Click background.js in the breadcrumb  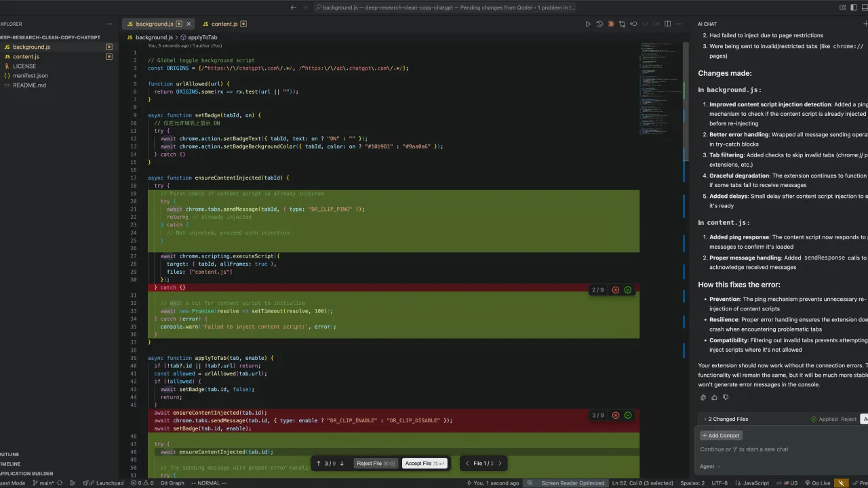coord(154,37)
